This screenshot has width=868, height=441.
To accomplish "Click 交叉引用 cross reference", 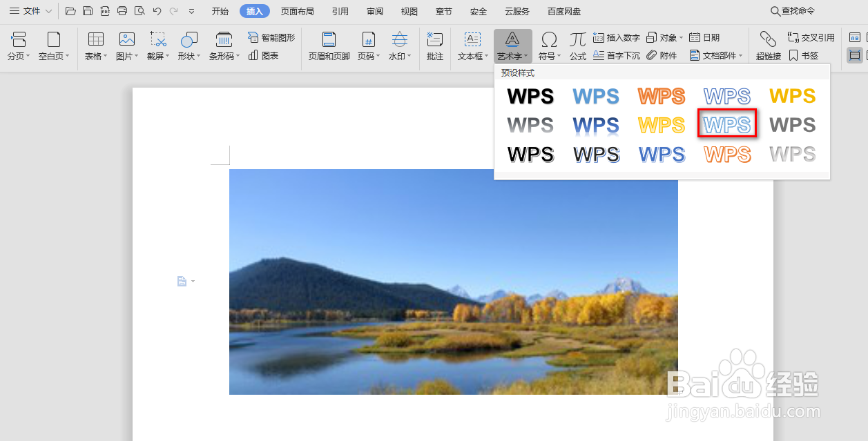I will click(x=811, y=37).
